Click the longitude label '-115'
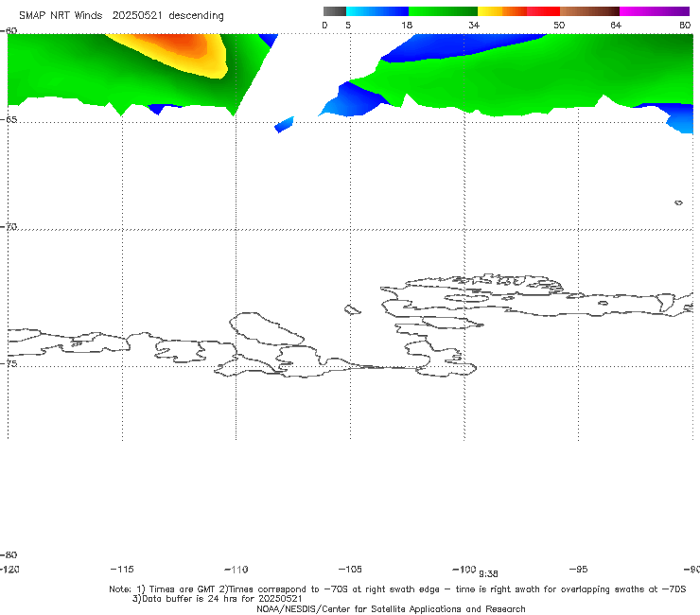Viewport: 700px width, 615px height. coord(122,570)
